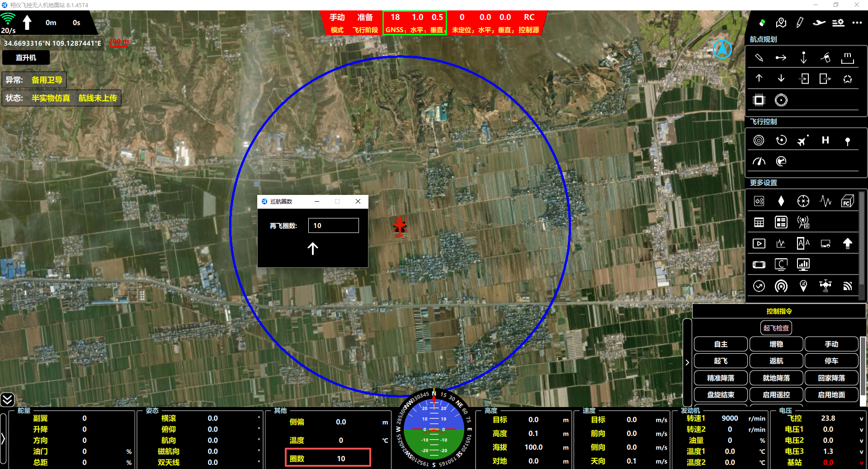This screenshot has width=868, height=469.
Task: Click the handheld controller icon
Action: tap(759, 265)
